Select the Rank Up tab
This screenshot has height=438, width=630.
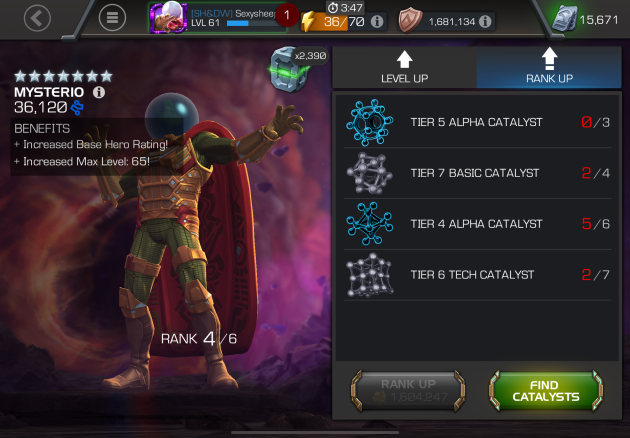point(549,68)
